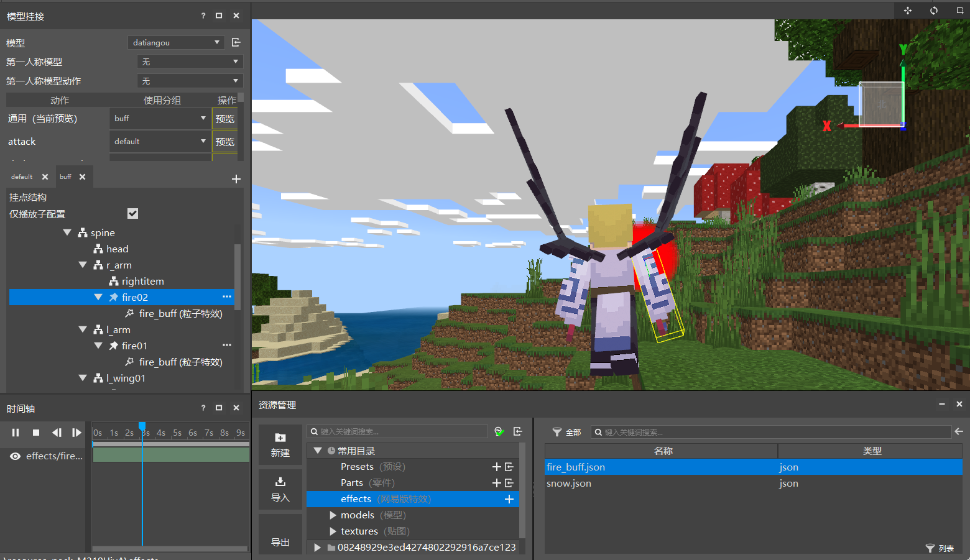
Task: Close the default group tab
Action: coord(45,177)
